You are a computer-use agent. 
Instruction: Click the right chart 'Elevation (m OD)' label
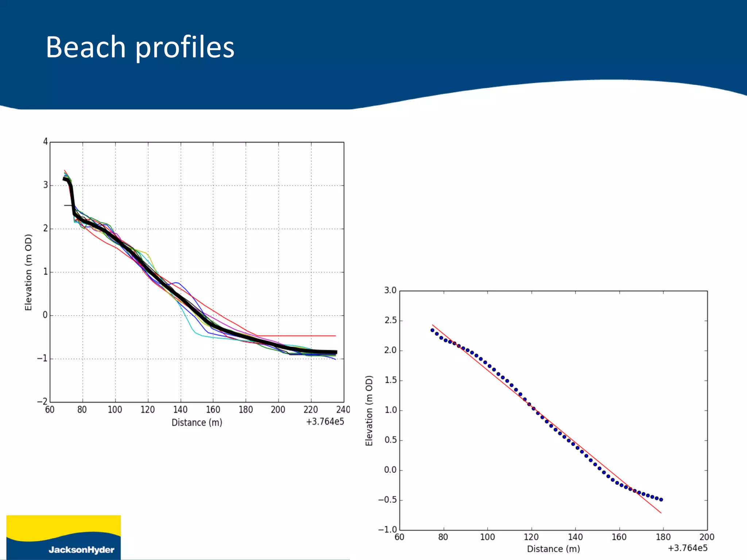[369, 411]
